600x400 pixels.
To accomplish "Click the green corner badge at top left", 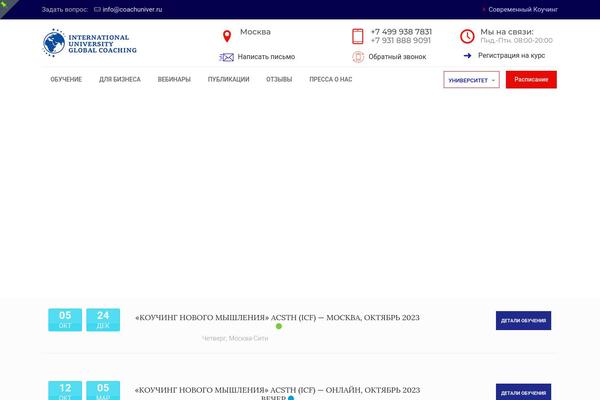I will [x=7, y=6].
